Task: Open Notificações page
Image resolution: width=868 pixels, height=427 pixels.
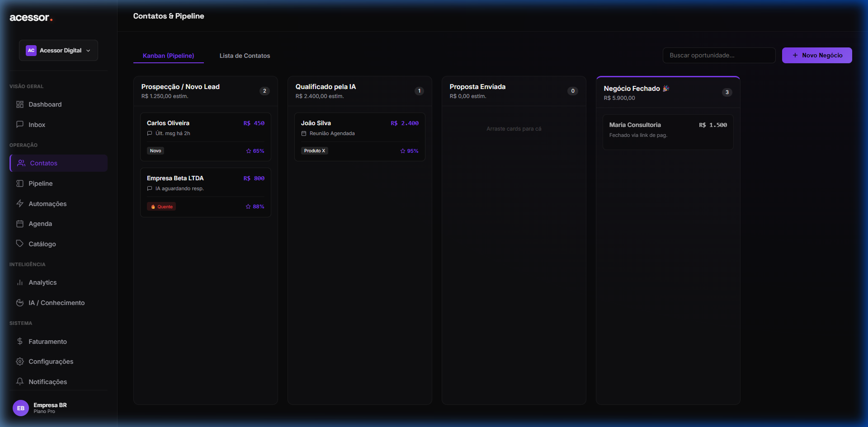Action: tap(58, 381)
